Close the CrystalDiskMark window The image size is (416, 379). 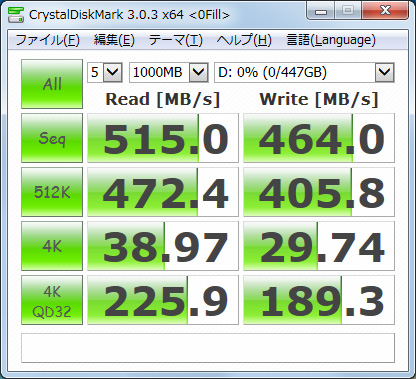(x=385, y=11)
